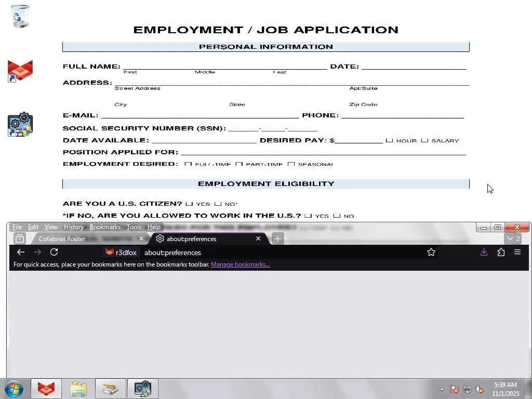The height and width of the screenshot is (399, 532).
Task: Click the tab overview icon left of tabs
Action: click(20, 239)
